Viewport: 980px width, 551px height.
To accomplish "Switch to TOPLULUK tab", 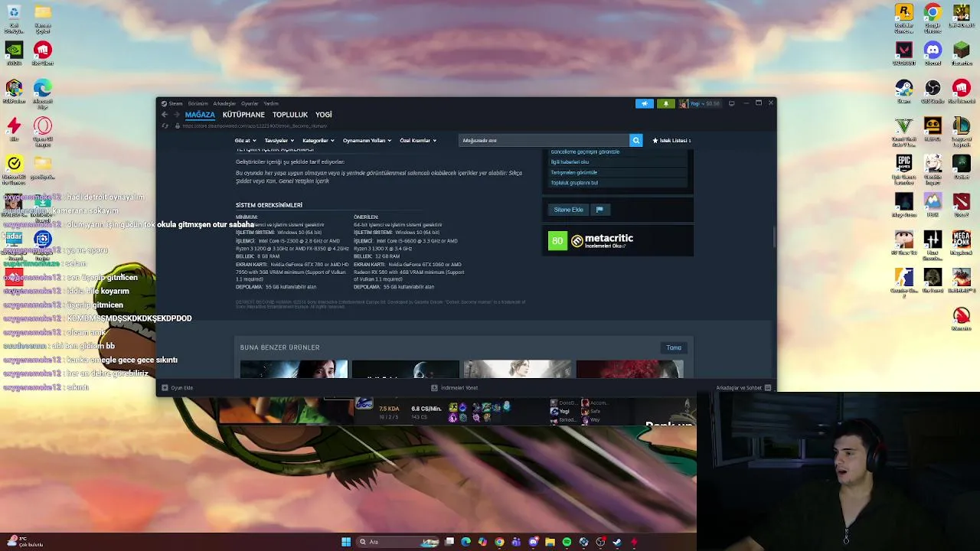I will coord(290,115).
